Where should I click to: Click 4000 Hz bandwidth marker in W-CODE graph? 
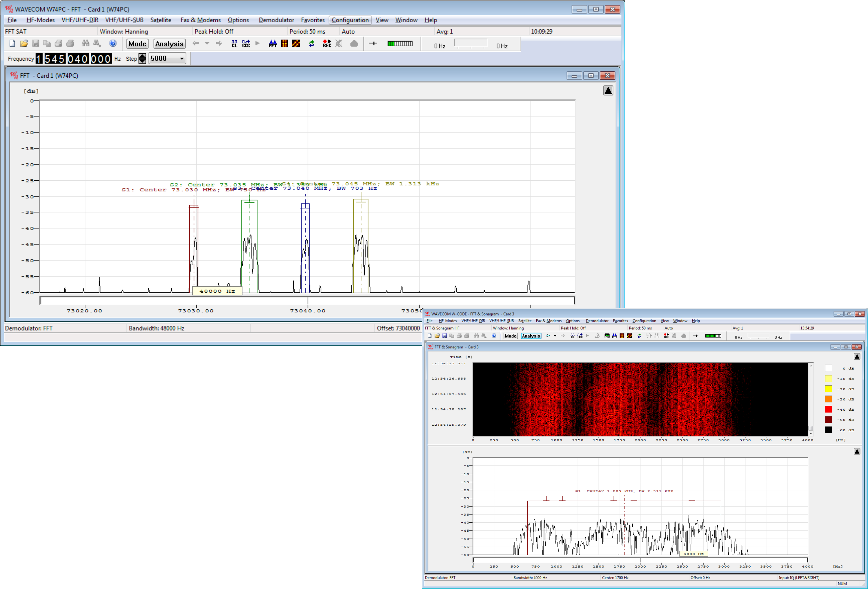click(693, 554)
